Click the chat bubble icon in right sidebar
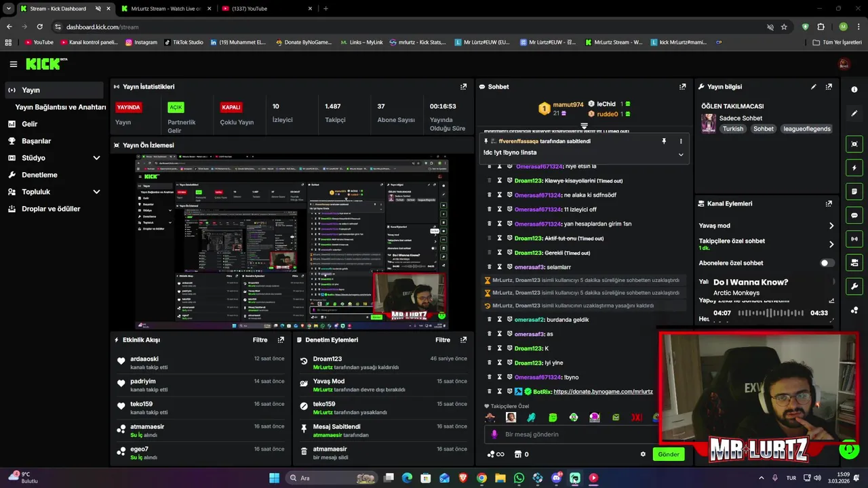This screenshot has width=868, height=488. [854, 215]
